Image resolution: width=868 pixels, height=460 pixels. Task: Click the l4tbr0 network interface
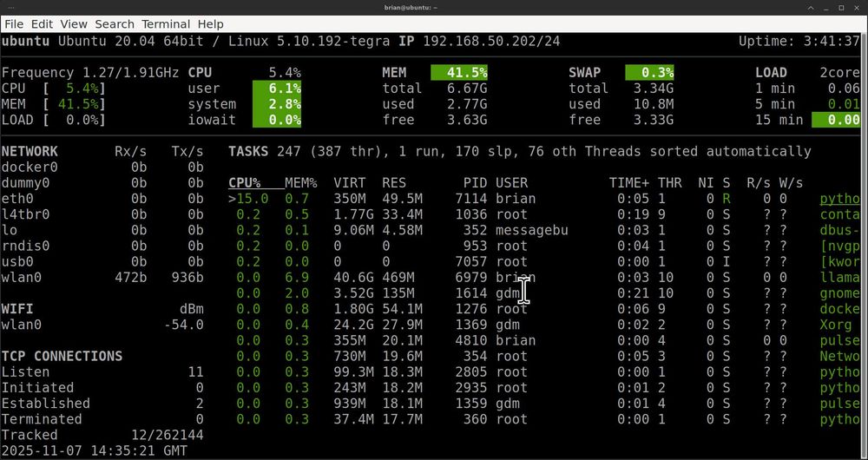point(26,214)
